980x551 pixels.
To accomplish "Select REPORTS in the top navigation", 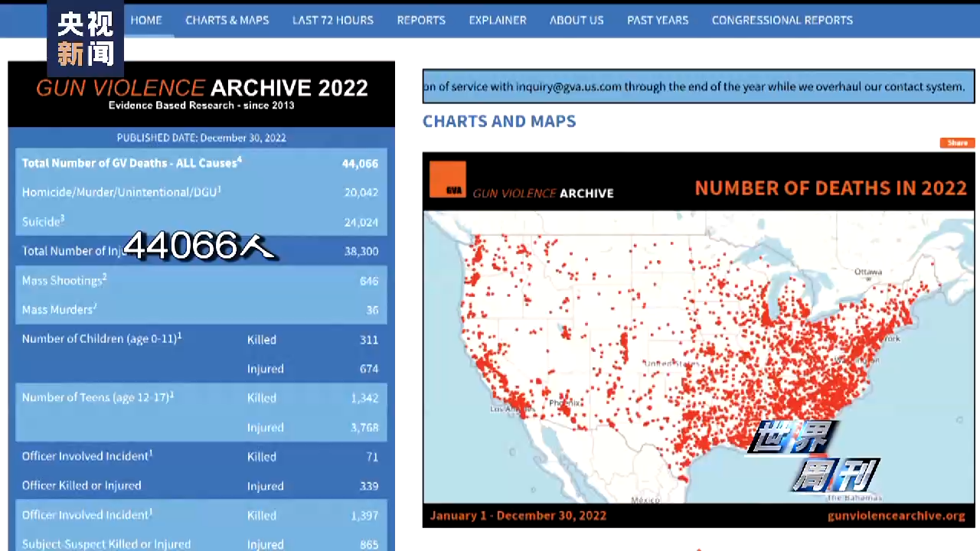I will 420,20.
